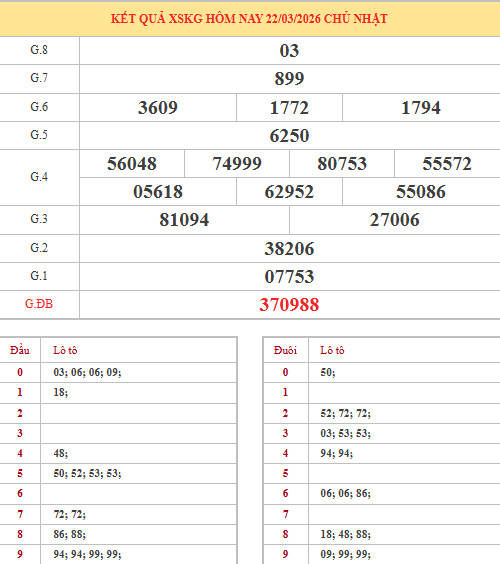Select the Đầu row "03; 06; 06; 09;"
Viewport: 500px width, 564px height.
87,372
